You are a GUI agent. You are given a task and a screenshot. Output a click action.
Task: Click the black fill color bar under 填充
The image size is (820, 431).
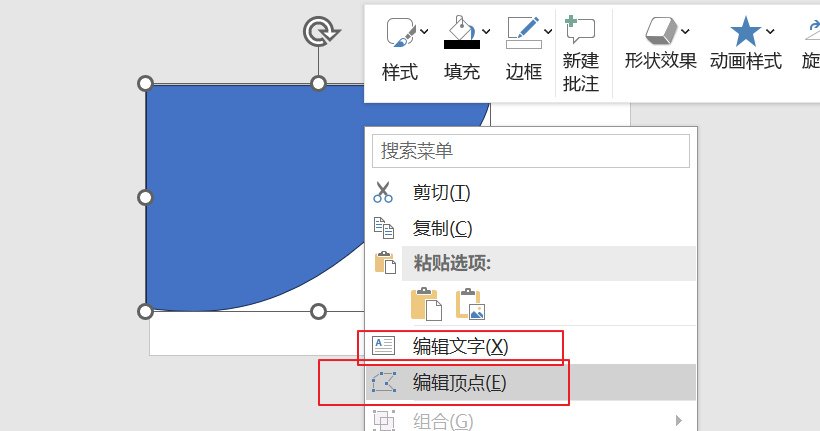pyautogui.click(x=462, y=44)
